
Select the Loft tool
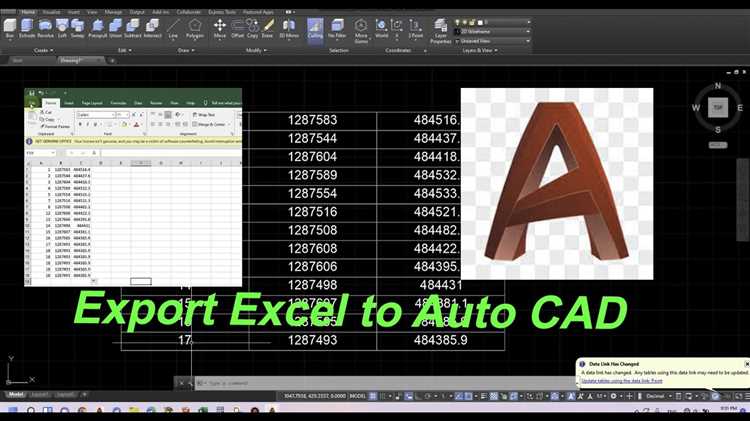tap(62, 28)
